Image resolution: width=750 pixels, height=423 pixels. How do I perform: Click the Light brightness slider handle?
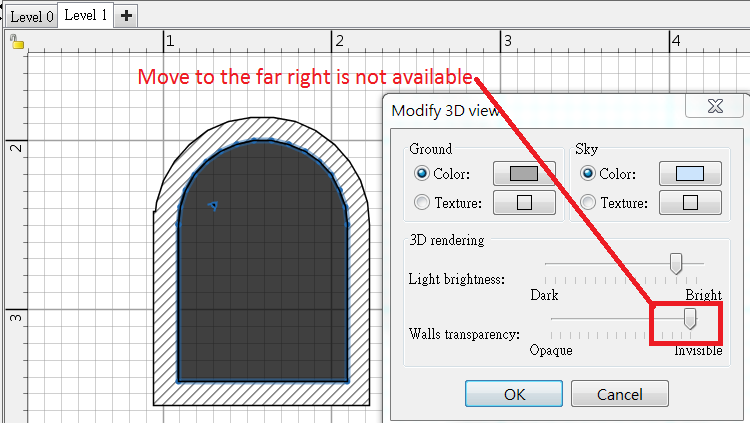tap(676, 263)
